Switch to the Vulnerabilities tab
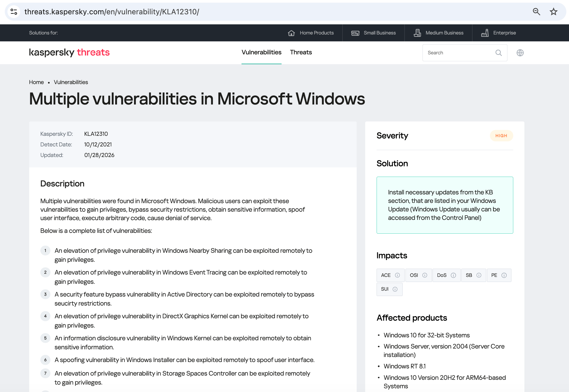The height and width of the screenshot is (392, 569). pyautogui.click(x=261, y=52)
